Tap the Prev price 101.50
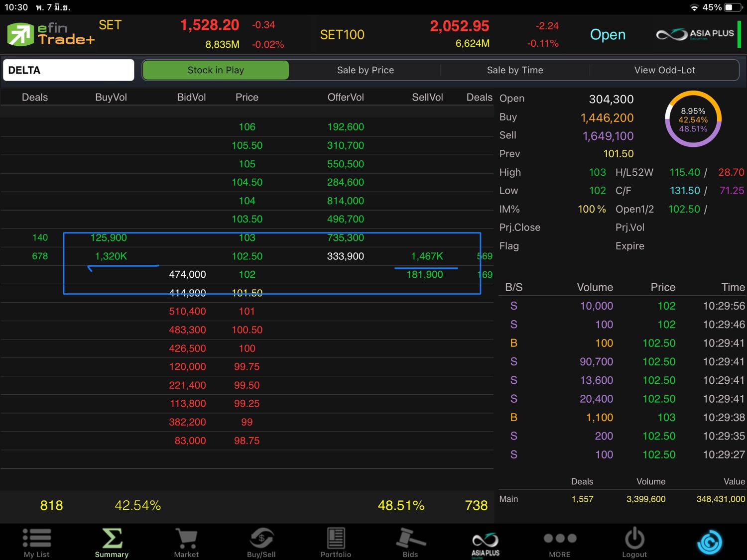The image size is (747, 560). coord(619,154)
